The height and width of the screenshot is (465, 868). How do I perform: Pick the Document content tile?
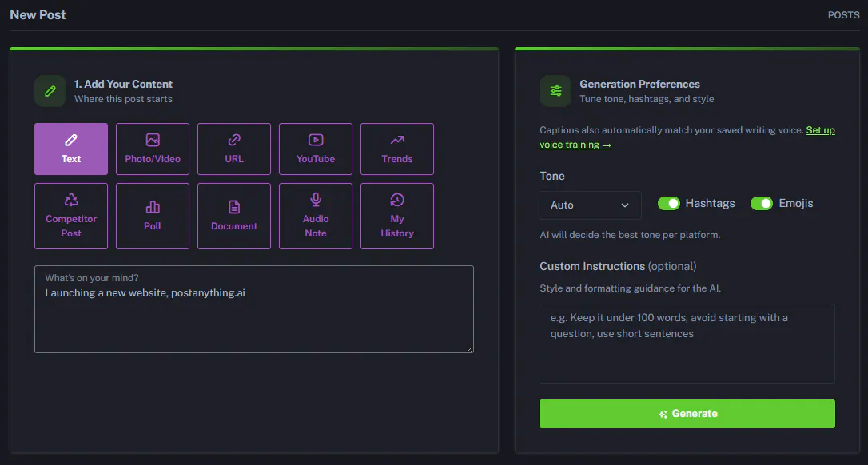[234, 216]
